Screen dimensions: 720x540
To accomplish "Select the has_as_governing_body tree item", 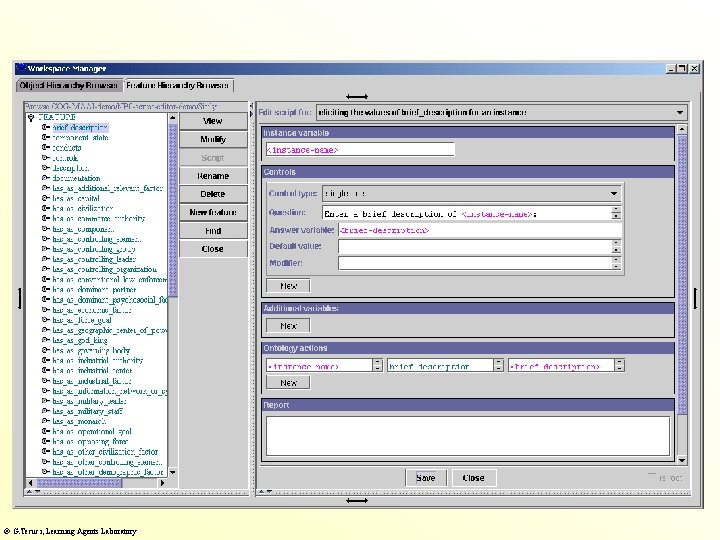I will (x=92, y=350).
